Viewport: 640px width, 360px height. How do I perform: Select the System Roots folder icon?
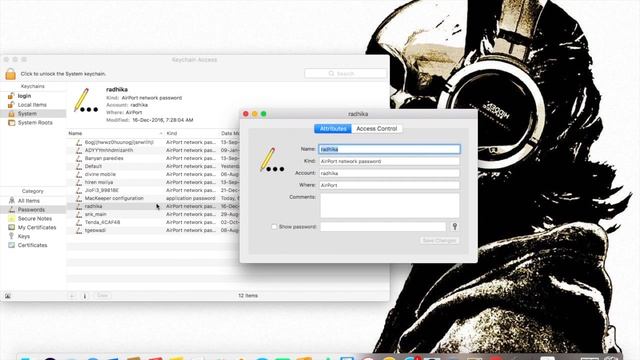tap(11, 122)
